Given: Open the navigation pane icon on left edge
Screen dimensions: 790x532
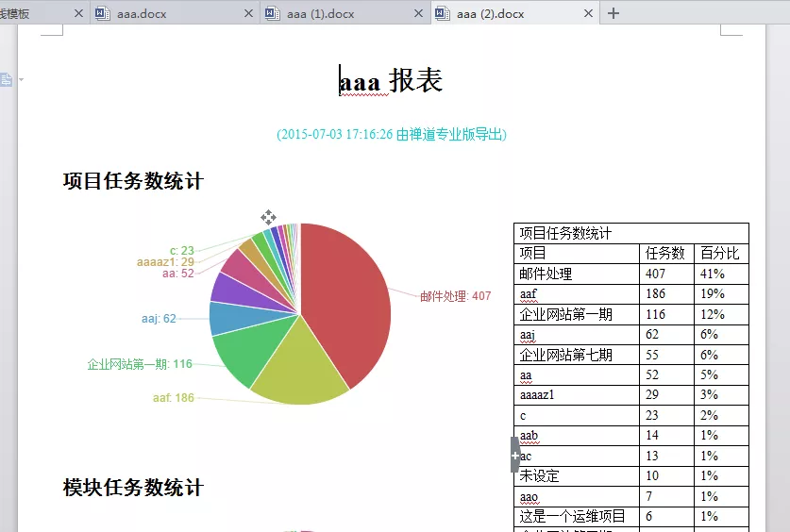Looking at the screenshot, I should (7, 79).
